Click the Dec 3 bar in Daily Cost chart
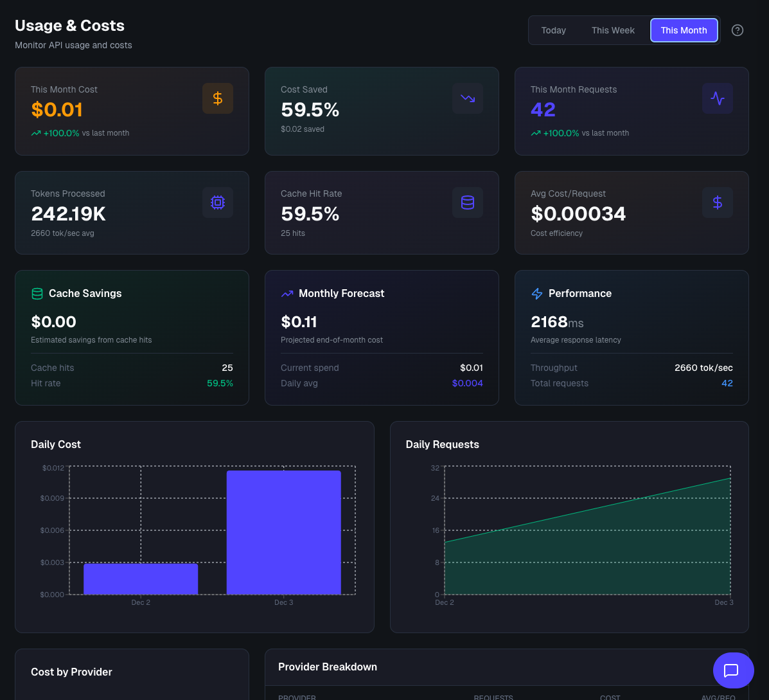Image resolution: width=769 pixels, height=700 pixels. [283, 532]
